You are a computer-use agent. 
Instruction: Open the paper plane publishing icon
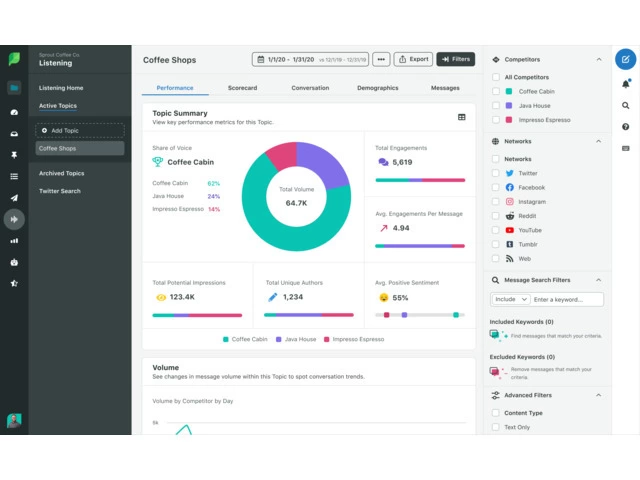(x=14, y=198)
